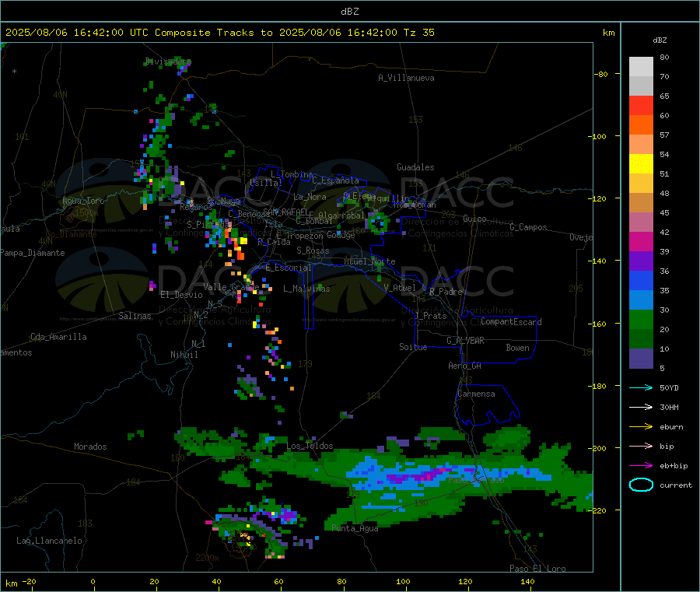Click the Aero_GA map label
Screen dimensions: 700x592
(465, 366)
